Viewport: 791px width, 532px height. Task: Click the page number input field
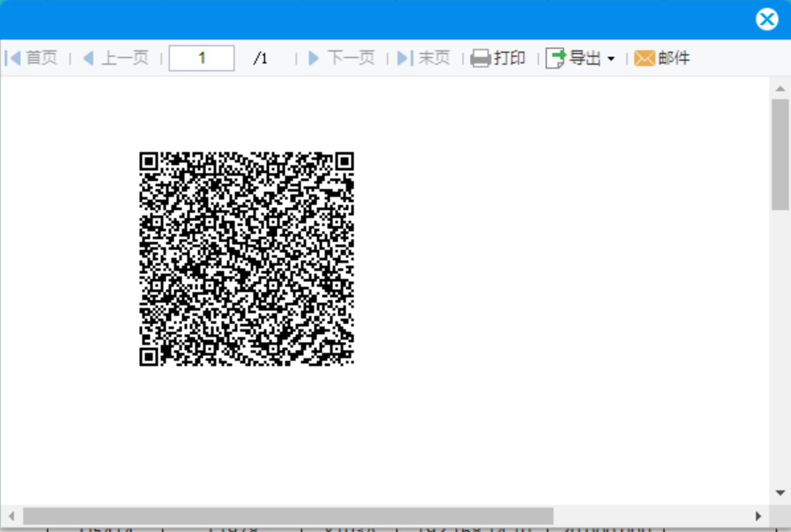pyautogui.click(x=201, y=58)
